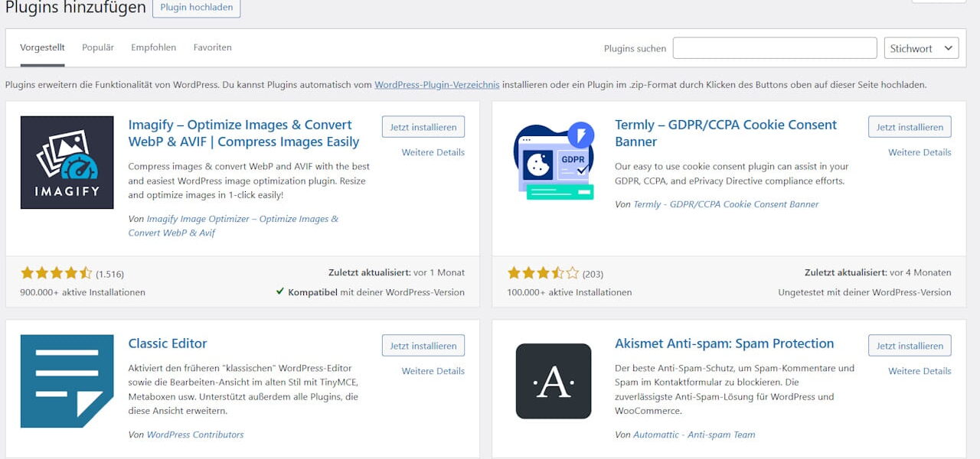Switch to the Vorgestellt tab
The width and height of the screenshot is (980, 459).
(x=42, y=47)
